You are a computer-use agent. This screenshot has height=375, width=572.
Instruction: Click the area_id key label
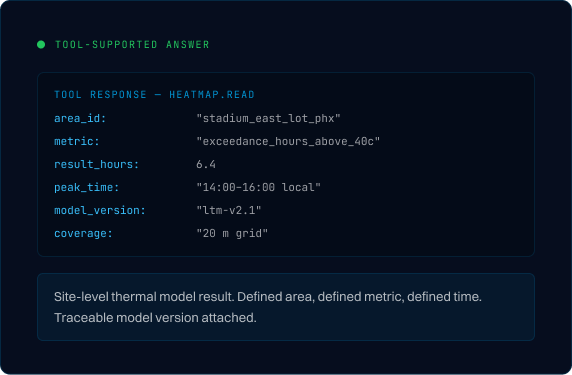pyautogui.click(x=80, y=119)
